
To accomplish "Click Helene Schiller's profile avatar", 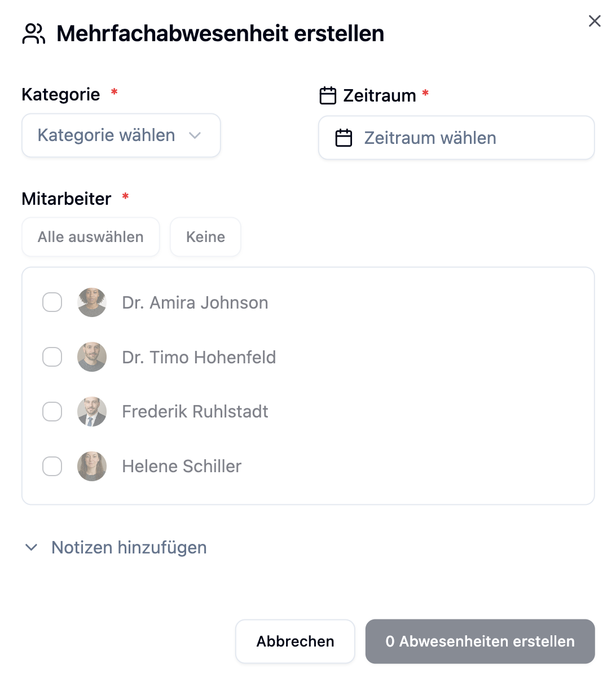I will [x=92, y=467].
